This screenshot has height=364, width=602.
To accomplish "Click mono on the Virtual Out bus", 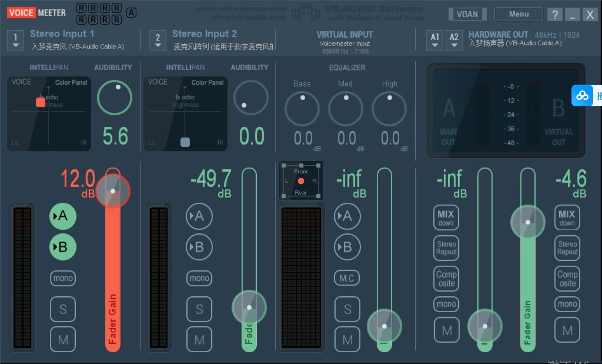I will (x=567, y=304).
